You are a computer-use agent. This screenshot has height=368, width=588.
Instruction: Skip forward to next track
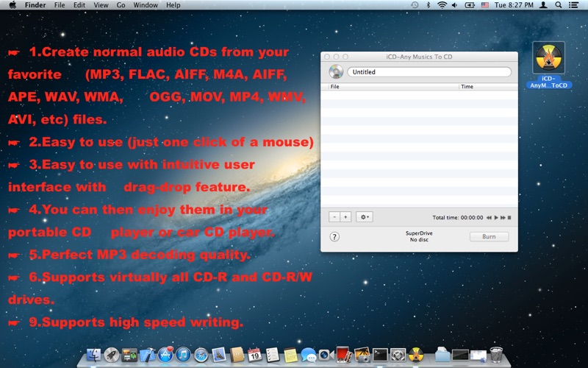pos(503,217)
